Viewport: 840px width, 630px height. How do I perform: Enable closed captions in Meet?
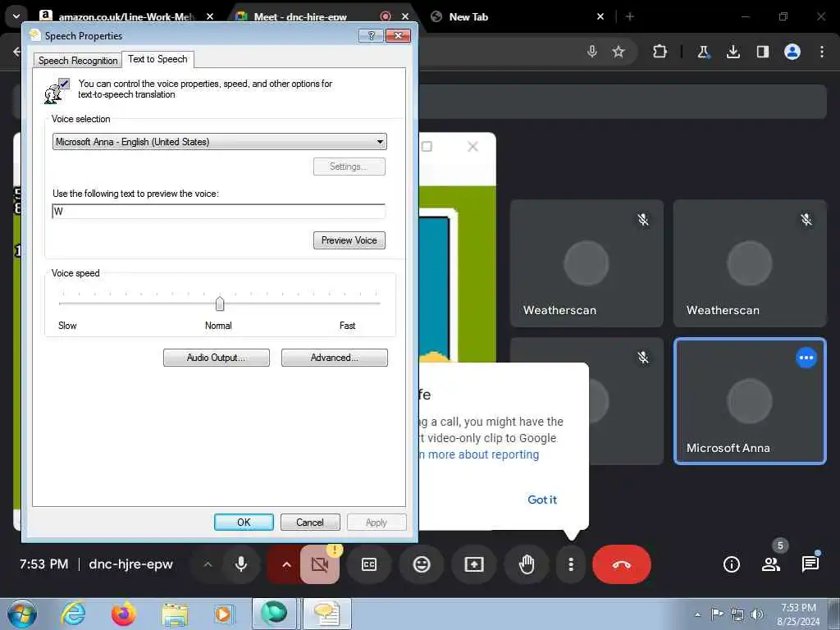tap(369, 564)
